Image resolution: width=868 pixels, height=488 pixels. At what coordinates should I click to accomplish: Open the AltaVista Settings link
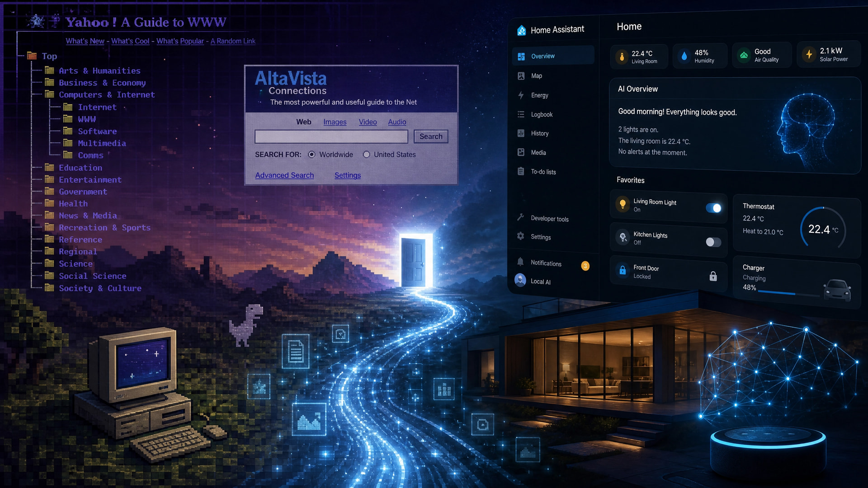(348, 175)
